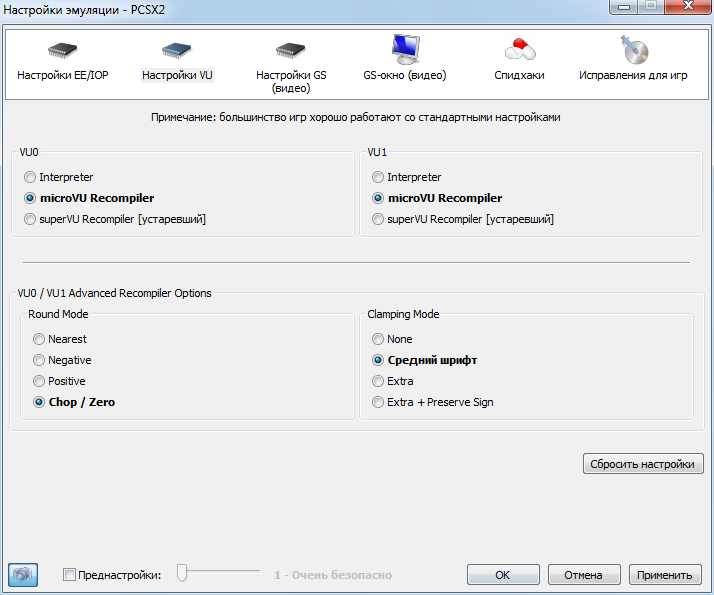Switch to the Спидхаки tab label
The height and width of the screenshot is (595, 714).
point(520,75)
